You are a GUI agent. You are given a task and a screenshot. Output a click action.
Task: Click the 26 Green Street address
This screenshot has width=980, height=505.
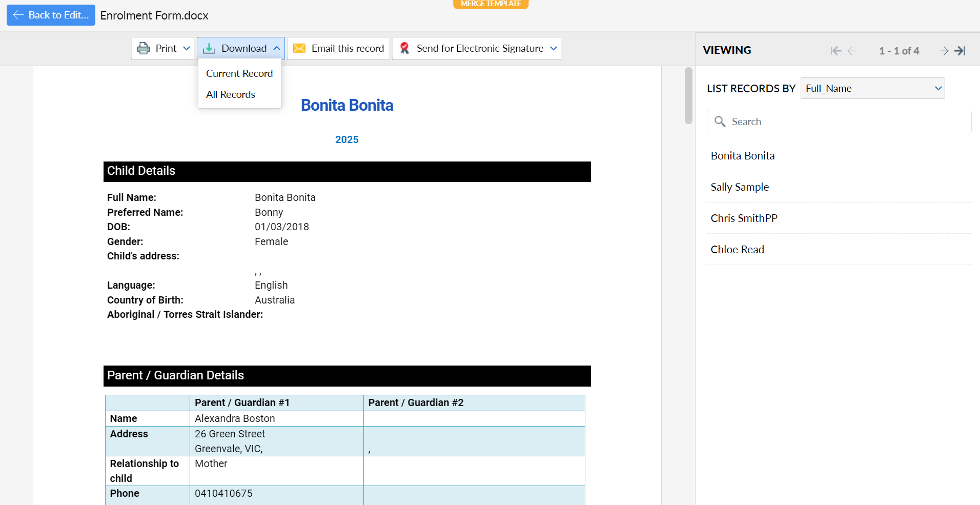(230, 434)
